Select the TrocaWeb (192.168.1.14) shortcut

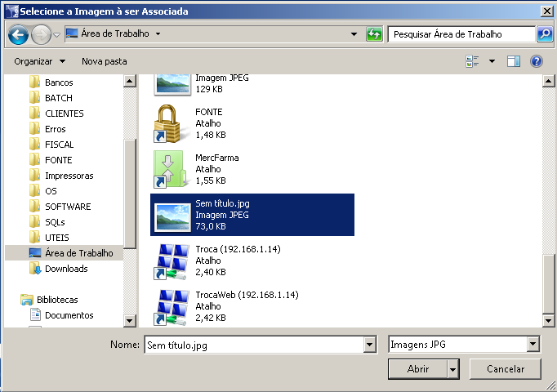click(x=172, y=306)
